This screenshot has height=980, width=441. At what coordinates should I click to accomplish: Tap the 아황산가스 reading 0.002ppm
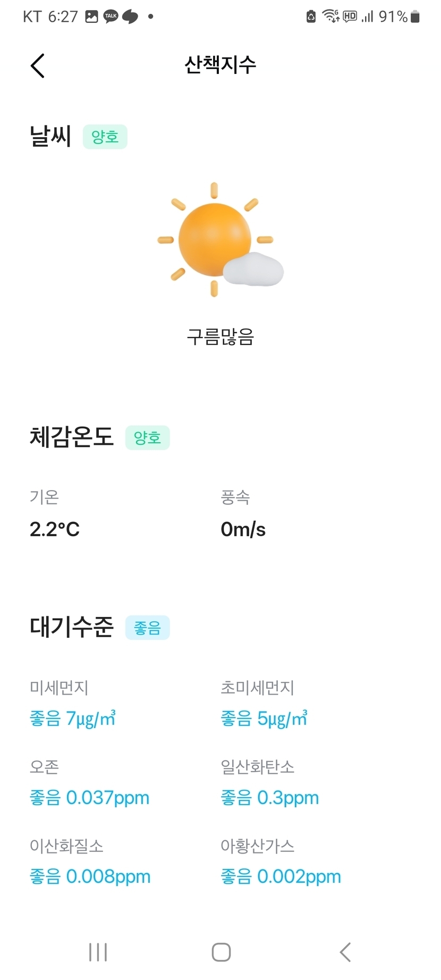281,876
